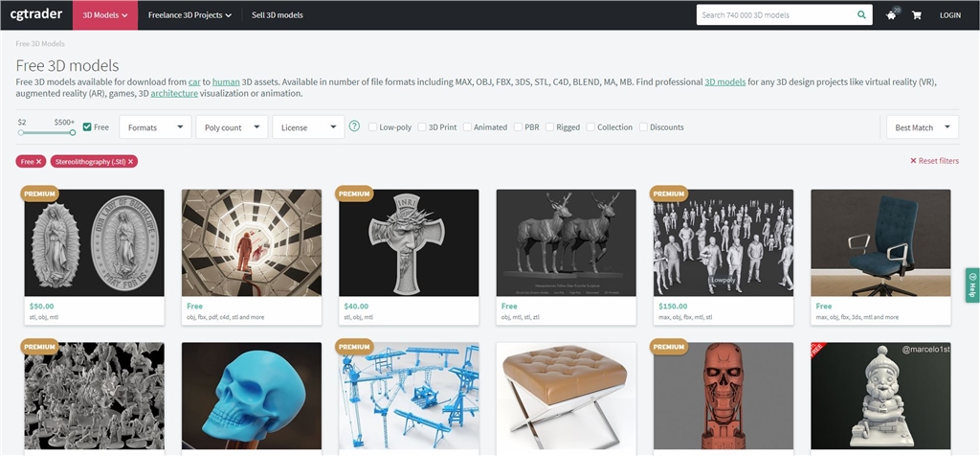Remove the Stereolithography (.Stl) filter tag
The image size is (980, 456).
pyautogui.click(x=131, y=162)
